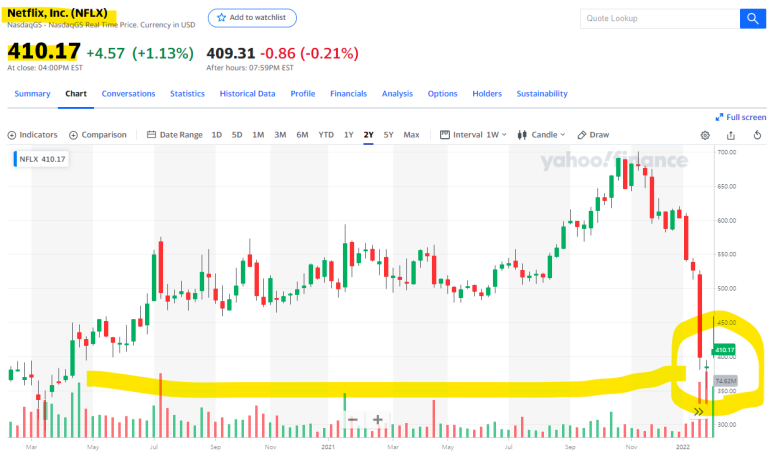Image resolution: width=773 pixels, height=456 pixels.
Task: Click the Netflix, Inc. (NFLX) title
Action: click(57, 13)
